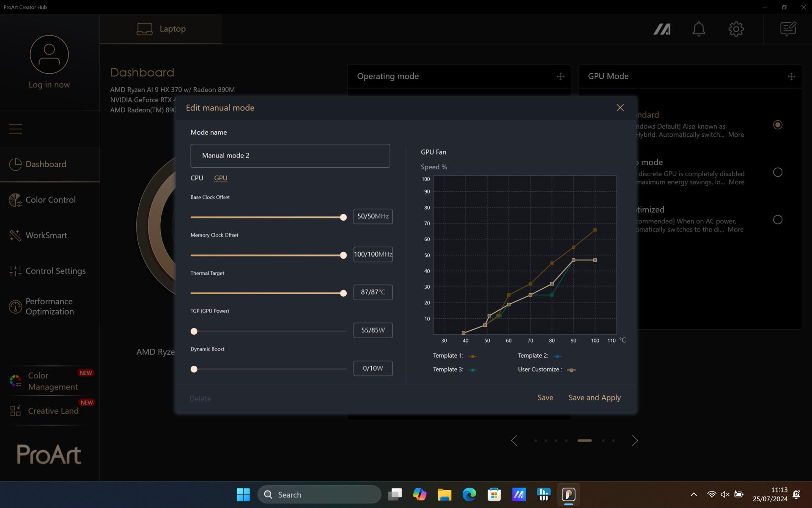Open Performance Optimization in the sidebar
The image size is (812, 508).
49,306
